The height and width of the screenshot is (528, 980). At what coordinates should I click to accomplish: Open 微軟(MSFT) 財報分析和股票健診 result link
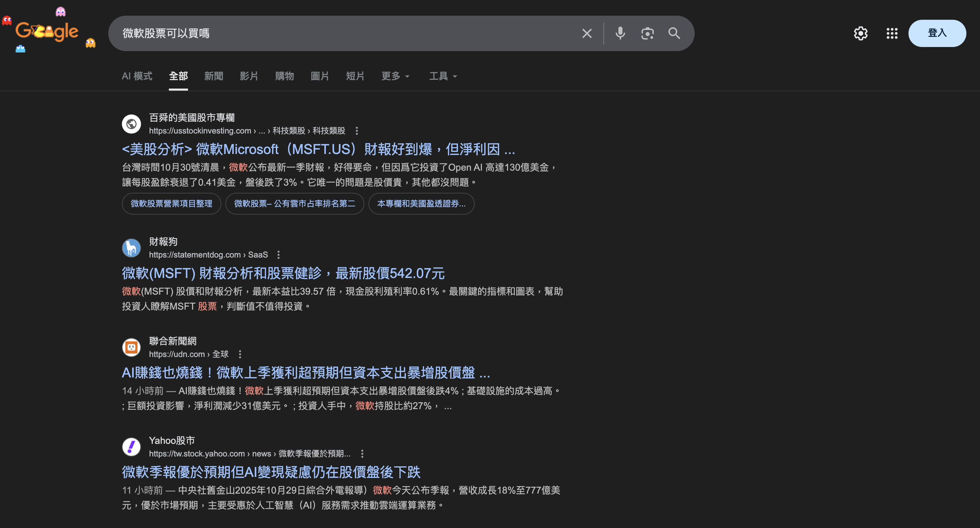283,273
